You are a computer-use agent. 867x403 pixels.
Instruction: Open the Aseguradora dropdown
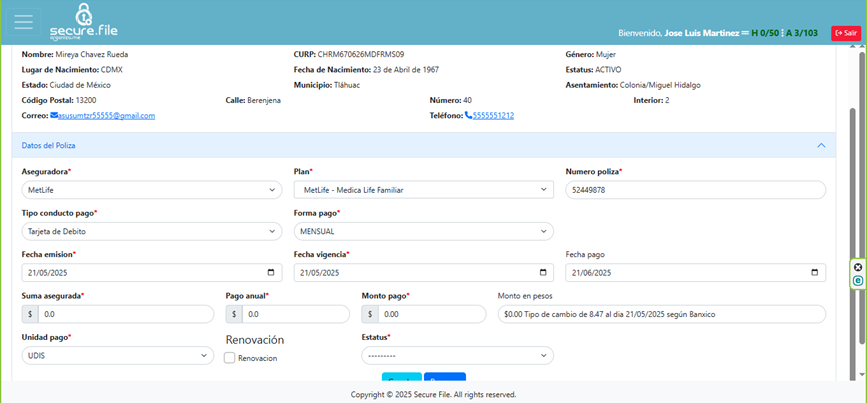click(151, 190)
